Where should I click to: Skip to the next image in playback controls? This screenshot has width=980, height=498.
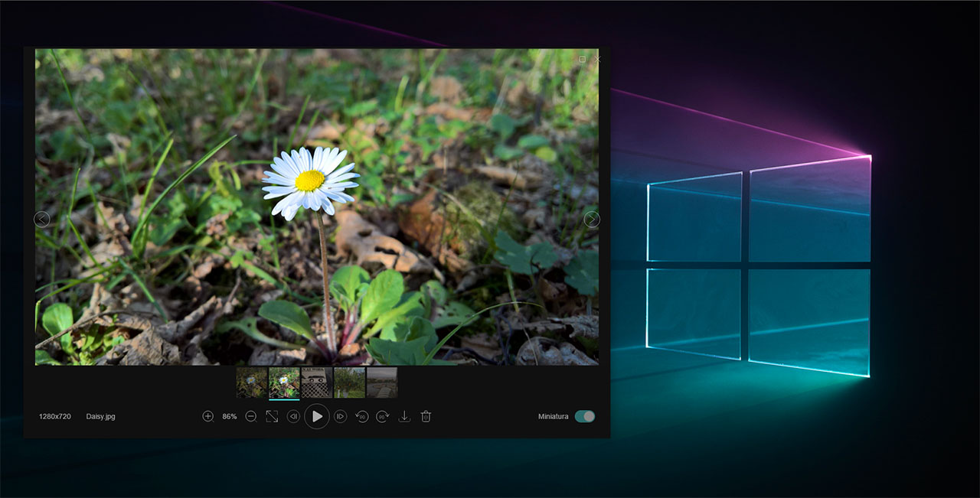pyautogui.click(x=341, y=416)
